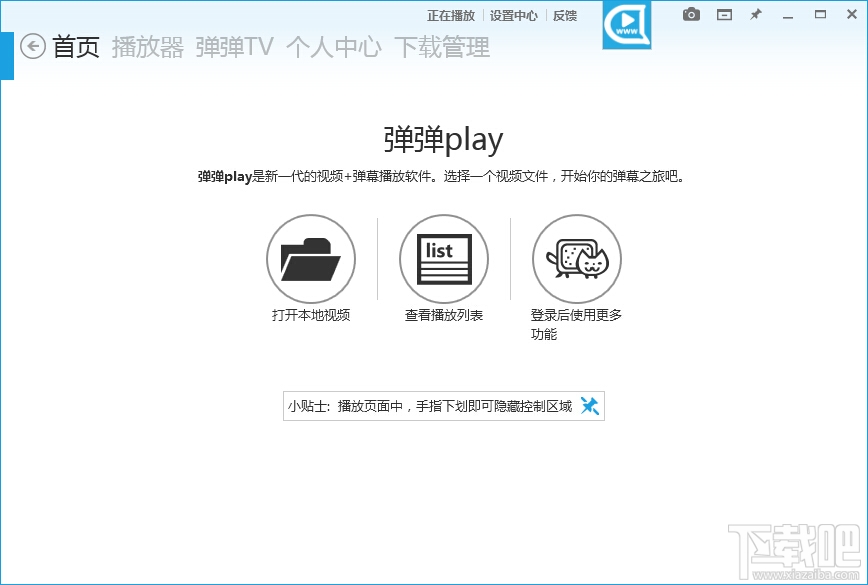
Task: Click the paper airplane icon in the tip bar
Action: click(x=590, y=405)
